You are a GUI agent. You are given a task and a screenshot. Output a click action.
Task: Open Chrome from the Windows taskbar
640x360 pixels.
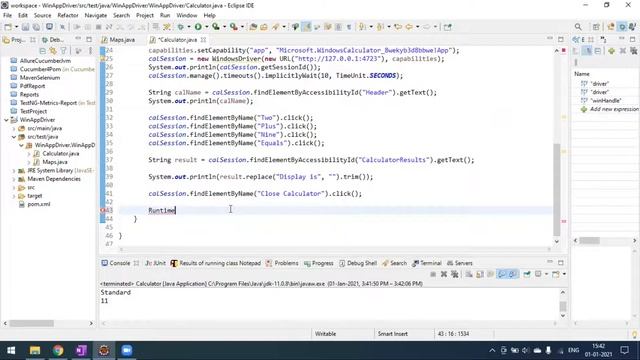[58, 350]
